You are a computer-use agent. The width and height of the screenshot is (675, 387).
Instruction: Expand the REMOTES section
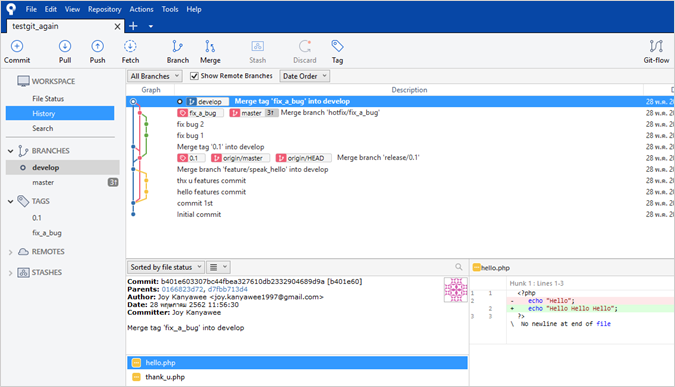(10, 252)
